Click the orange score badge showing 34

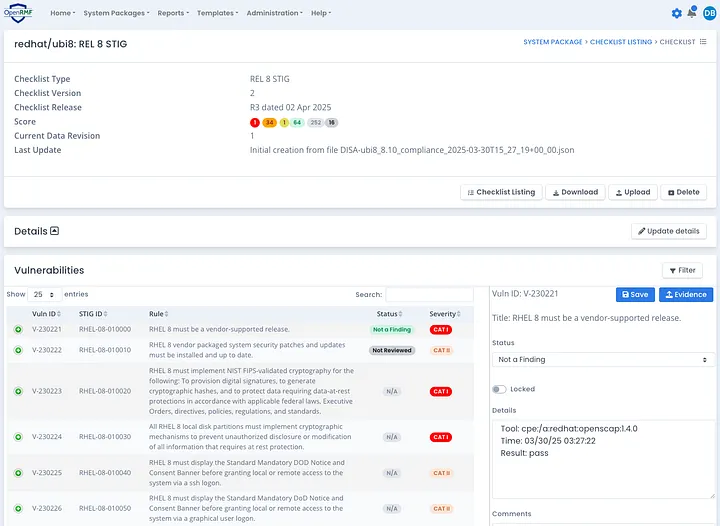270,123
